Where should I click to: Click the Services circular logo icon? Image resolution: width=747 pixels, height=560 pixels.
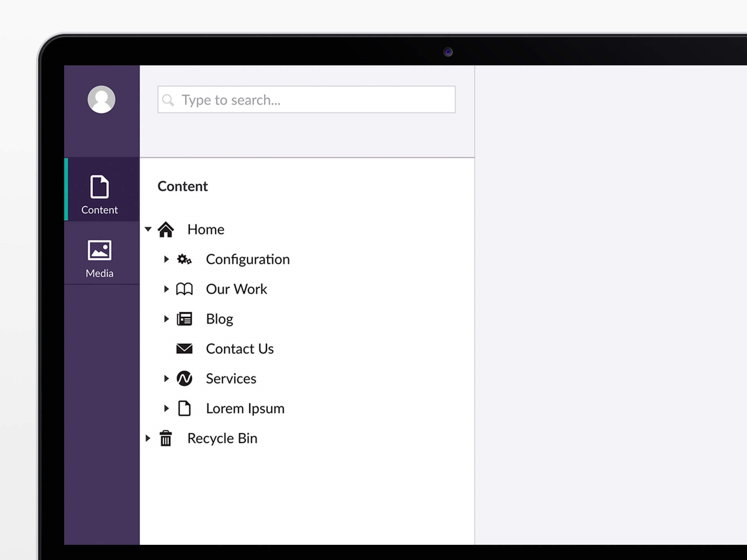click(x=184, y=378)
